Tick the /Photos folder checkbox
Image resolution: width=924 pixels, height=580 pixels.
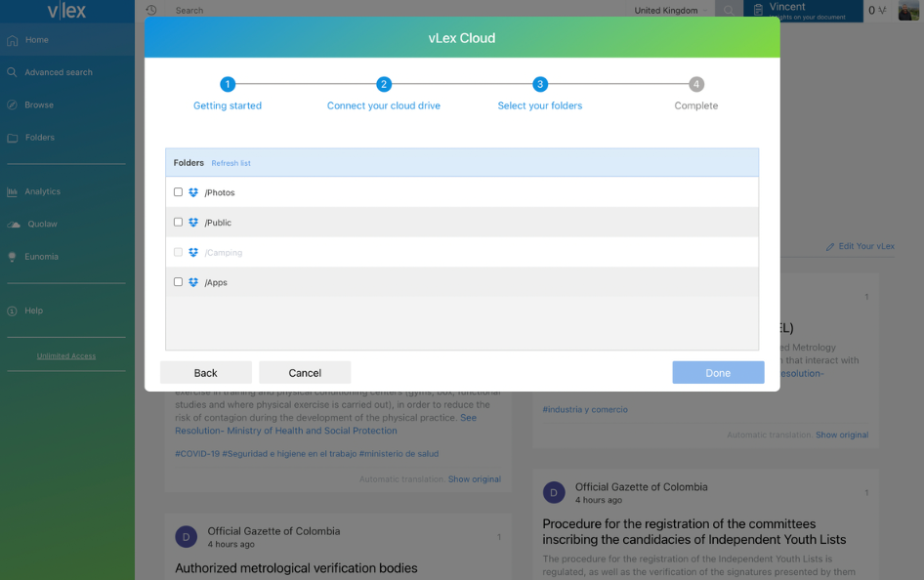tap(178, 192)
